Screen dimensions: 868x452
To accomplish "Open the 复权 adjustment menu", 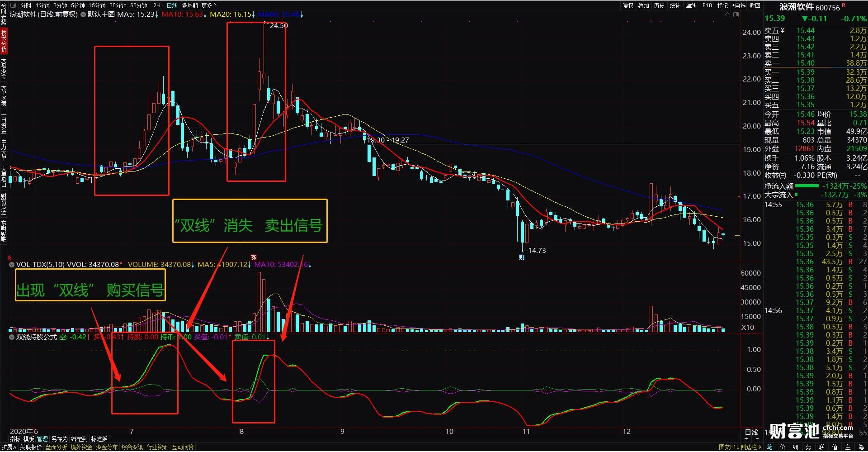I will coord(628,5).
